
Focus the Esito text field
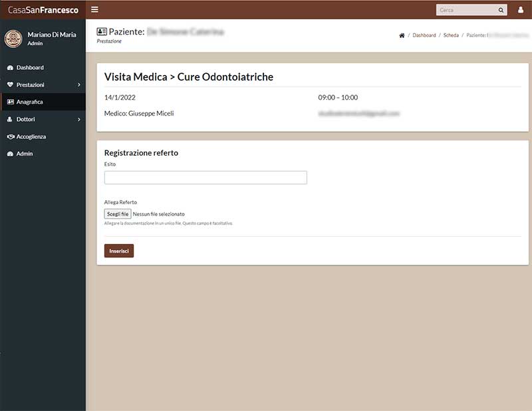coord(205,178)
